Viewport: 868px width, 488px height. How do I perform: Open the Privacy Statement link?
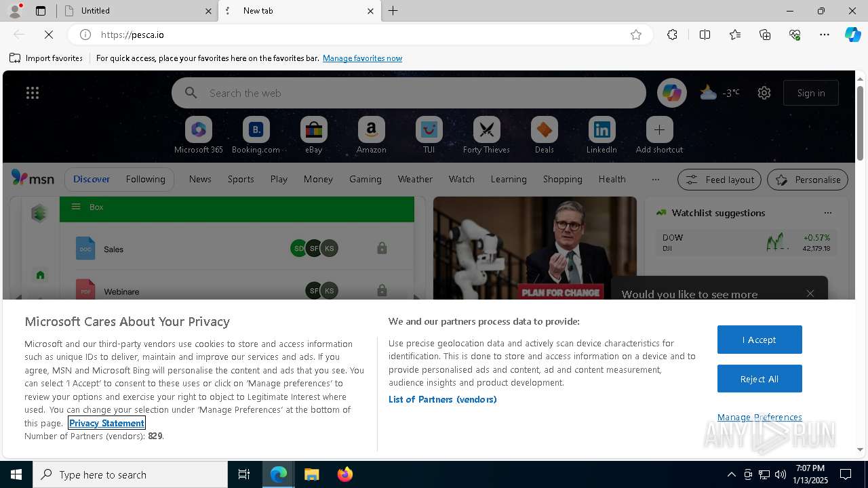click(x=106, y=423)
